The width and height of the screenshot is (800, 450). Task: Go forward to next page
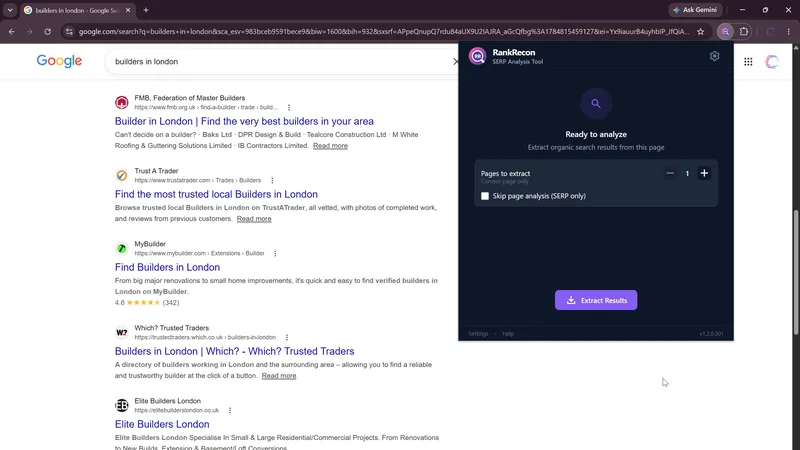click(30, 32)
